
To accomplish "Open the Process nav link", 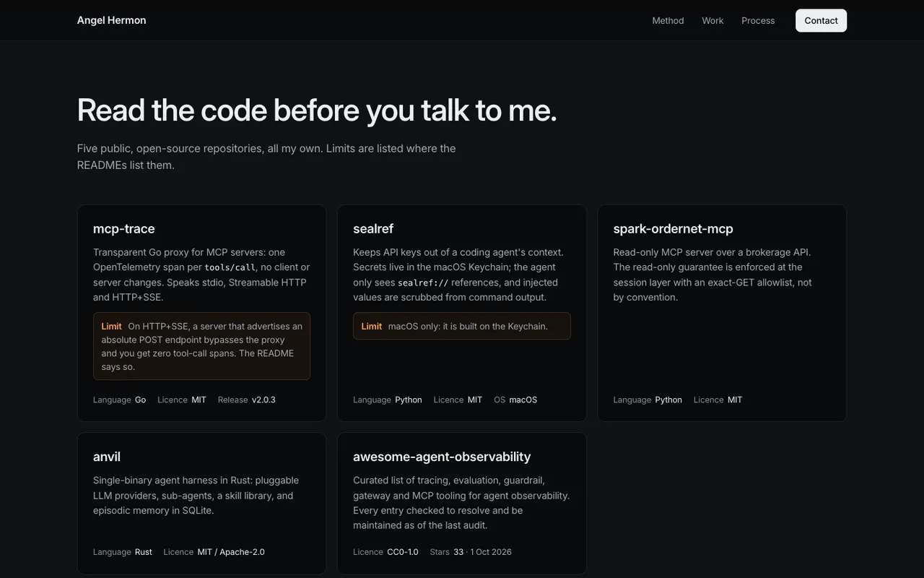I will click(758, 20).
